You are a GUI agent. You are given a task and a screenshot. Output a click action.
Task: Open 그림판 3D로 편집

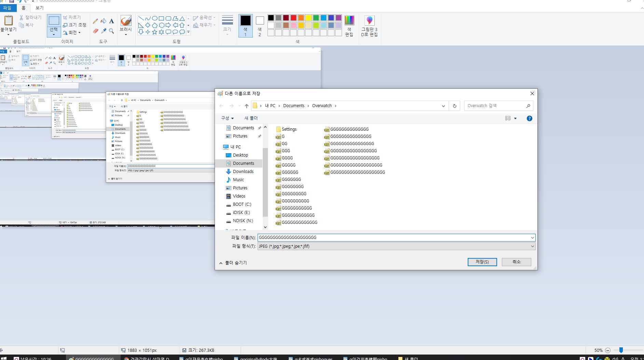click(369, 26)
